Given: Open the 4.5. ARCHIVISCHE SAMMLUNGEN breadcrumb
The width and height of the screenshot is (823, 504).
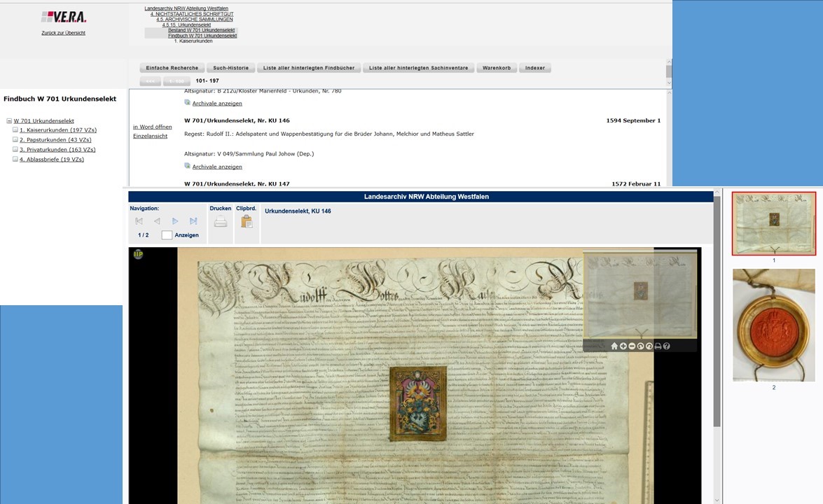Looking at the screenshot, I should pyautogui.click(x=195, y=20).
